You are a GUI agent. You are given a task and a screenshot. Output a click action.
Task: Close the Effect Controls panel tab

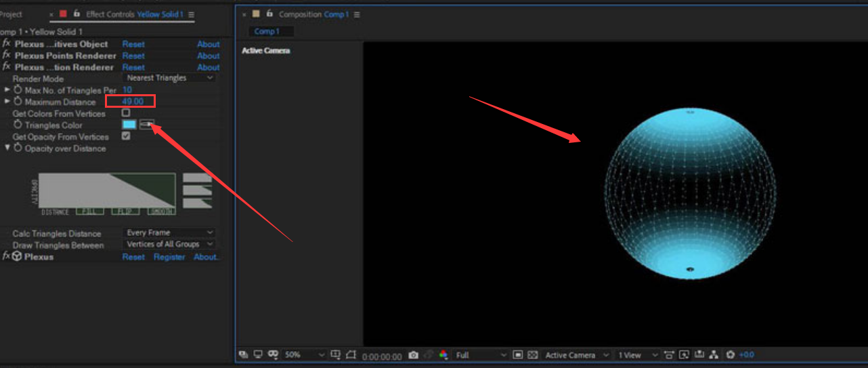click(51, 14)
